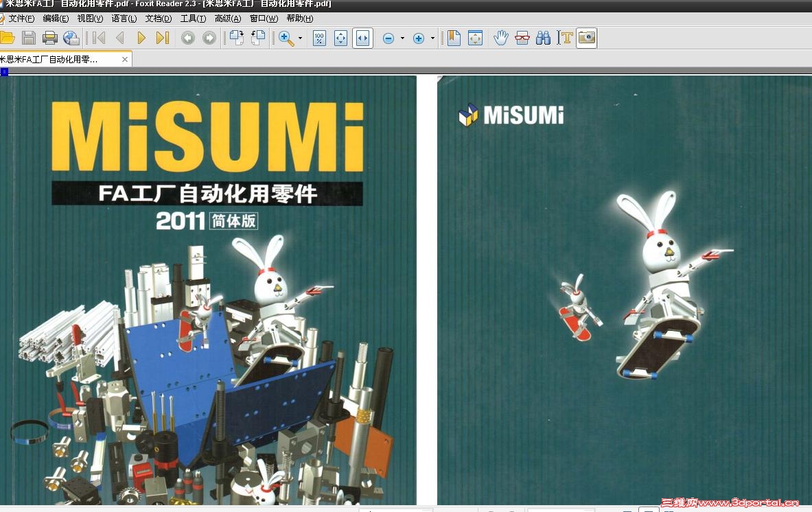Screen dimensions: 812x512
Task: Toggle the fit width view button
Action: (362, 38)
